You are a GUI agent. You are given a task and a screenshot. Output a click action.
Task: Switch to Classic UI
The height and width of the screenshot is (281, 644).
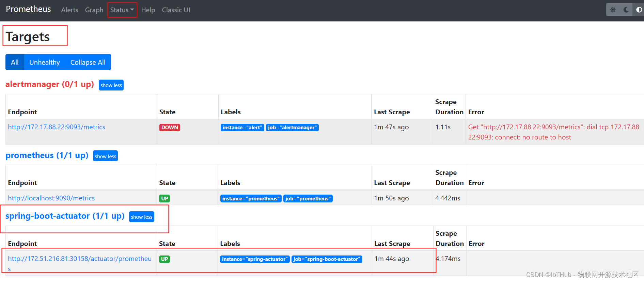pos(176,10)
